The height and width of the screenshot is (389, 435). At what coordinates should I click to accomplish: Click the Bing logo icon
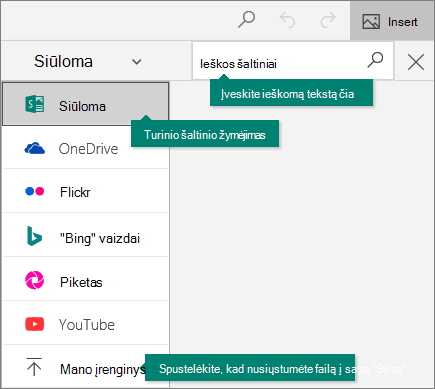34,236
